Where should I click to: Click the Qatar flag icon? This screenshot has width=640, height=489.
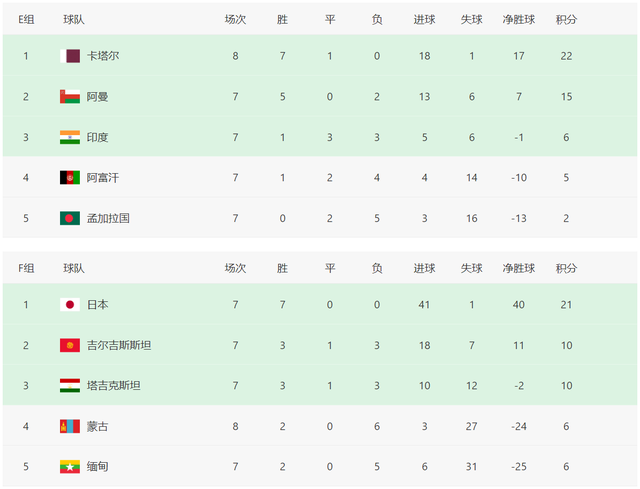click(70, 56)
